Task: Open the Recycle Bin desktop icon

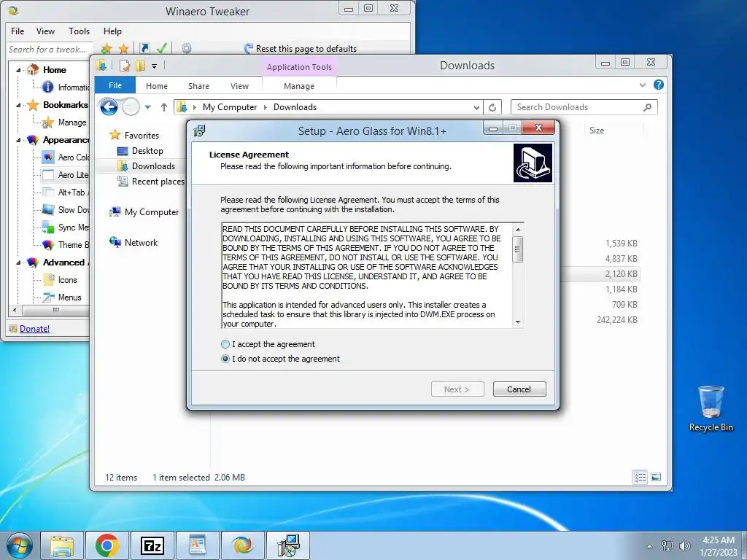Action: 711,409
